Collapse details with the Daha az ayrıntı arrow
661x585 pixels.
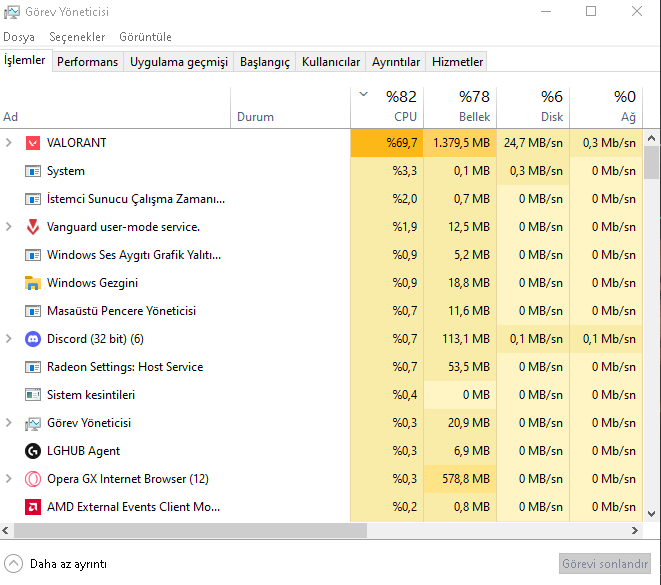13,564
